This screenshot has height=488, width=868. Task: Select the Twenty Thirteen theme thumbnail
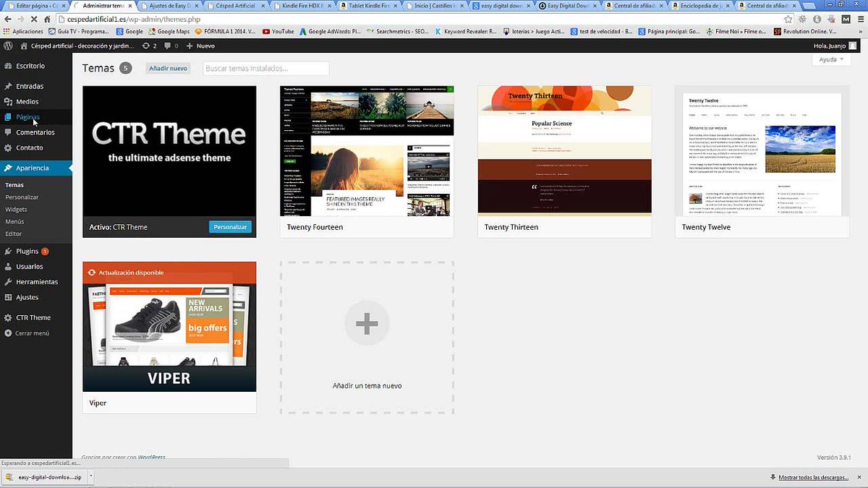pos(564,151)
